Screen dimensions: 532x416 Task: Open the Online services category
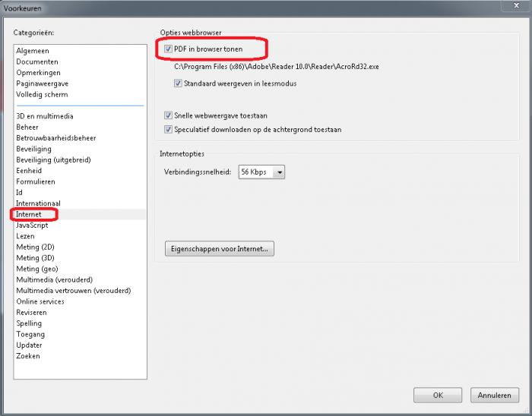(x=40, y=301)
